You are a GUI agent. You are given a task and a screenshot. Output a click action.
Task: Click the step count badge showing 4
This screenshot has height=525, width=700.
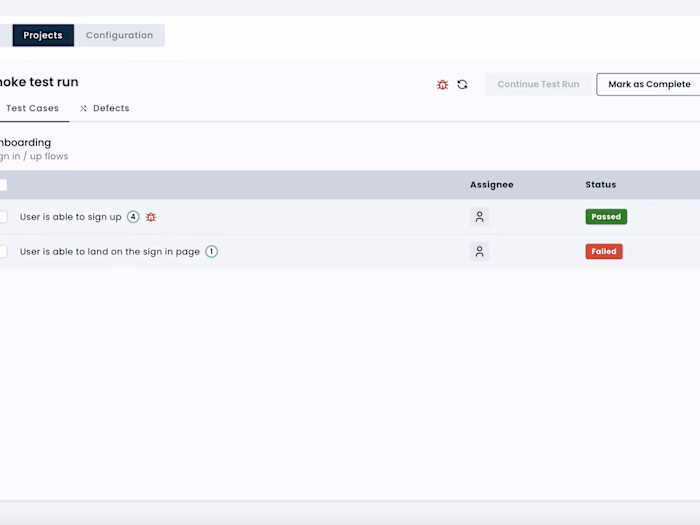click(x=133, y=217)
